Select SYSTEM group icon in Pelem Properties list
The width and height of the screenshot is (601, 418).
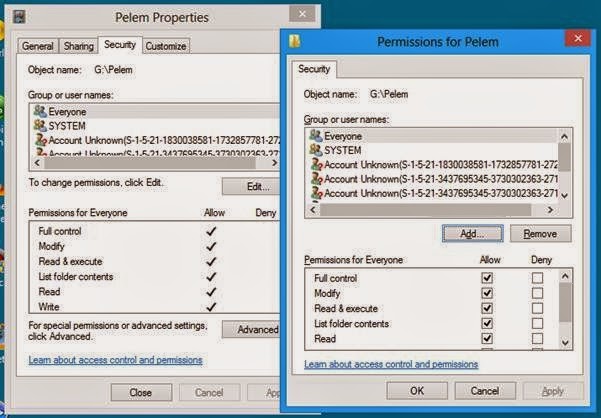[x=40, y=125]
